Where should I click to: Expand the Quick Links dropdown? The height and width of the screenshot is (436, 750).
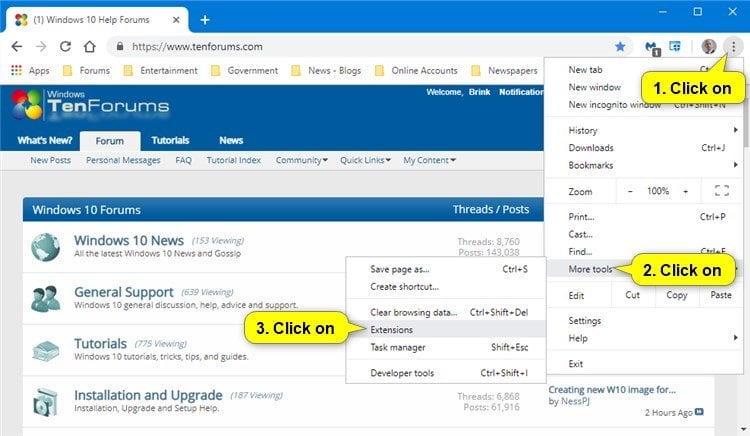click(x=365, y=160)
